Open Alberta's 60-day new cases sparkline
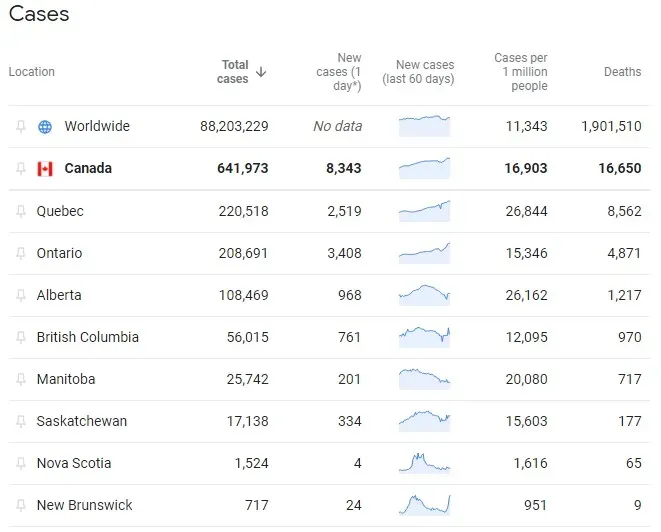661x532 pixels. click(x=424, y=295)
